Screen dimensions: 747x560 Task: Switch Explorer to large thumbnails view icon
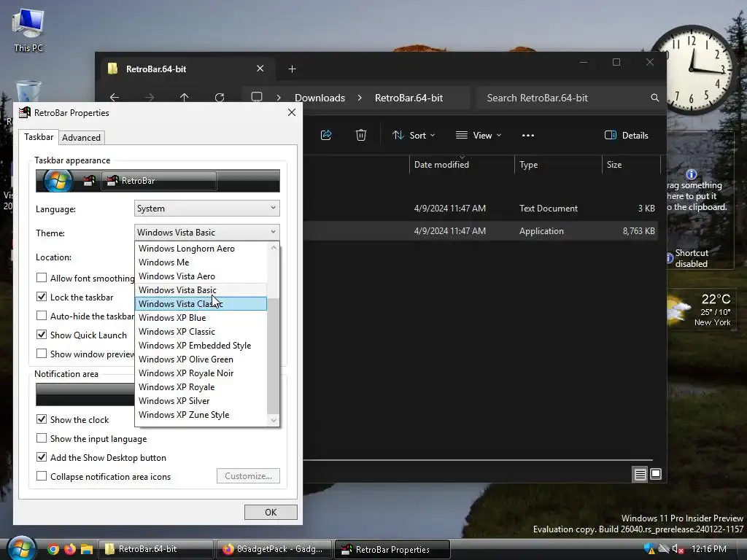pos(656,474)
